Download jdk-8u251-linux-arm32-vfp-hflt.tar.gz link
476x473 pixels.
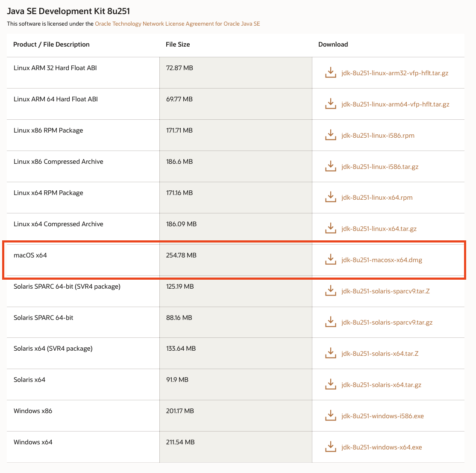[x=395, y=73]
